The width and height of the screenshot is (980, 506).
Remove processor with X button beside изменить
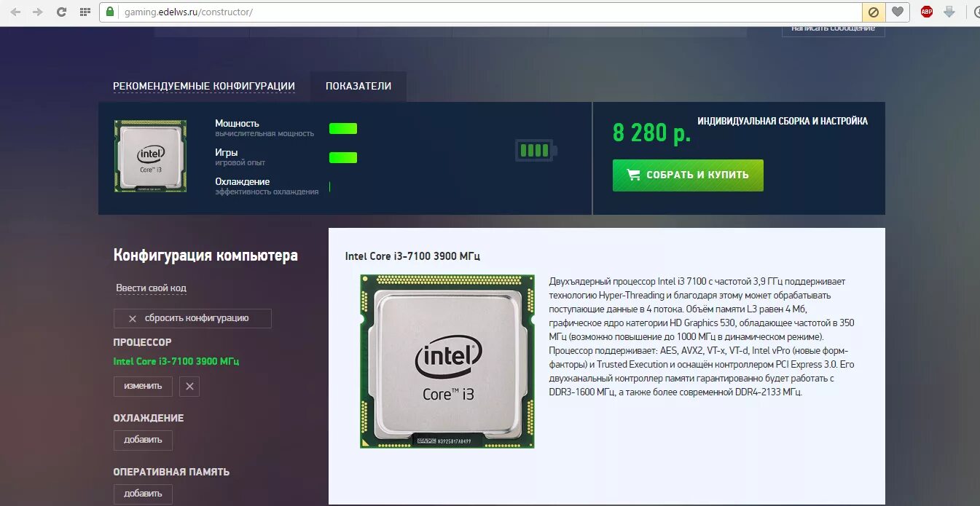point(189,386)
